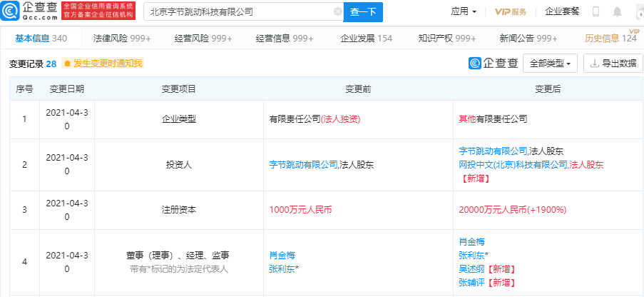This screenshot has height=297, width=644.
Task: Toggle 发生变更时通知我 change notification alert
Action: [x=103, y=64]
